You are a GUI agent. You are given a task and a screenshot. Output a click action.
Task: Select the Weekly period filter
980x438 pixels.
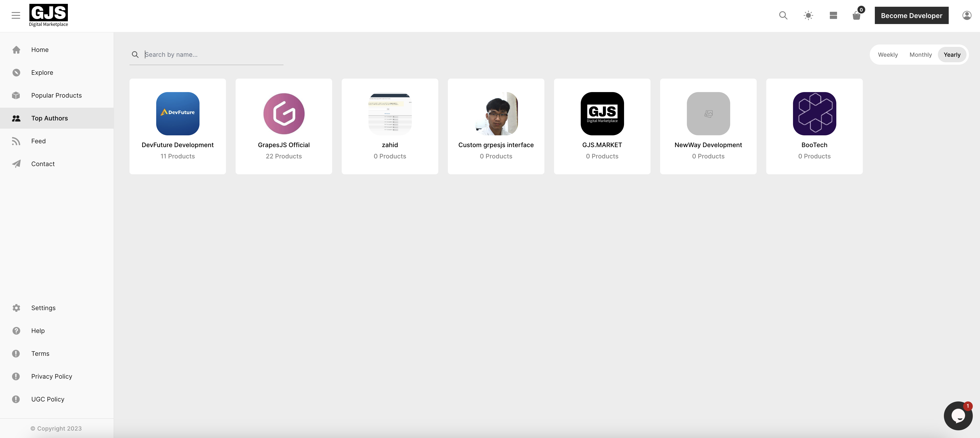click(888, 55)
